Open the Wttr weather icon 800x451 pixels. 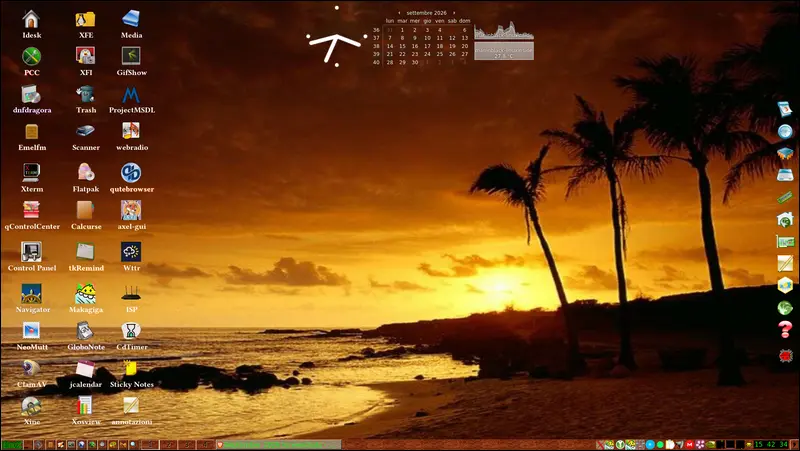tap(131, 252)
